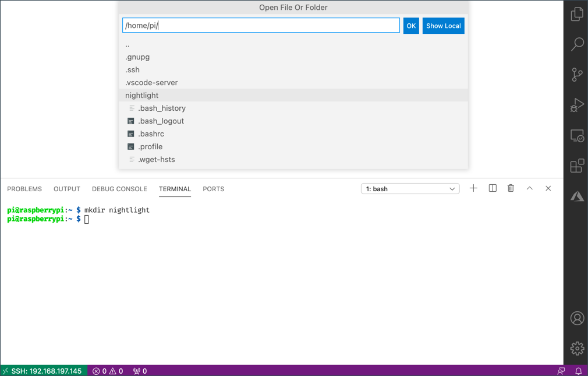Screen dimensions: 588x376
Task: Click the Show Local button
Action: pyautogui.click(x=443, y=25)
